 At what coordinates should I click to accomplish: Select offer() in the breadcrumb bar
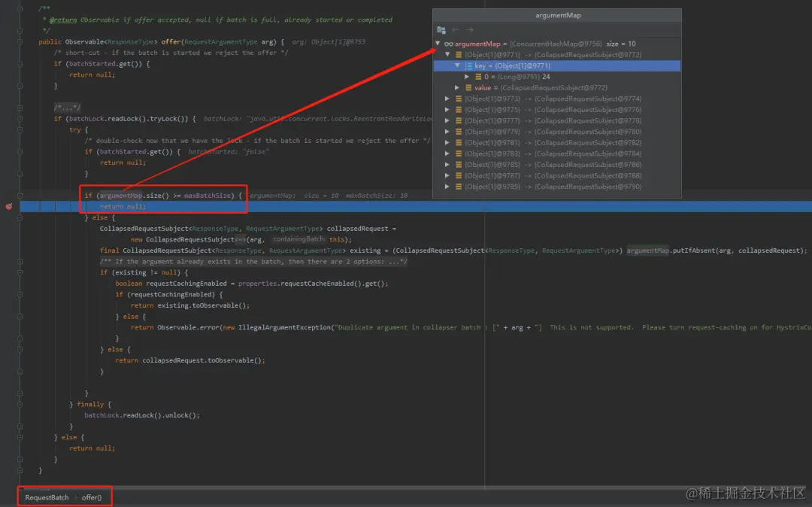tap(92, 498)
